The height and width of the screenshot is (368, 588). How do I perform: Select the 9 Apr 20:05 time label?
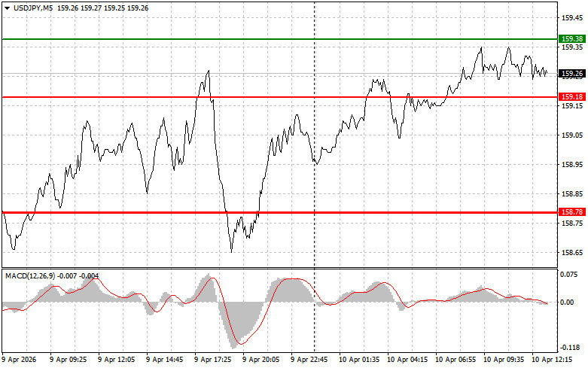[x=260, y=360]
